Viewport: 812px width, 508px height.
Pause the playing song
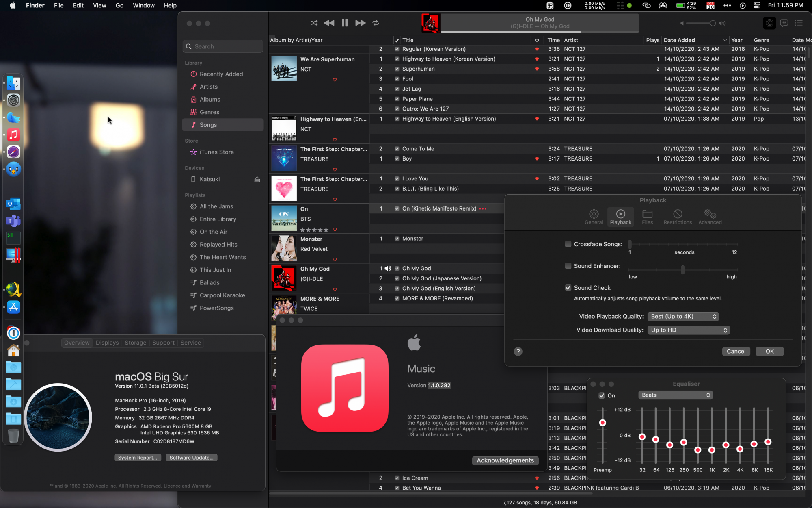tap(344, 23)
